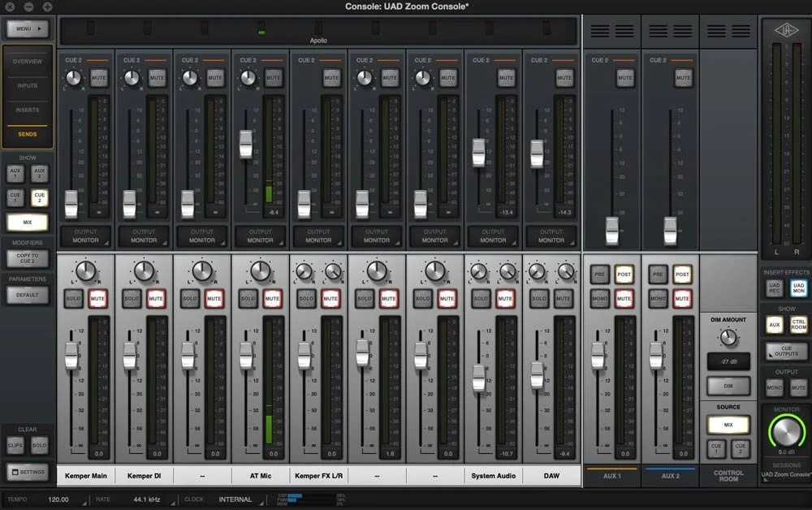Toggle output MONO in monitor section

pyautogui.click(x=774, y=387)
